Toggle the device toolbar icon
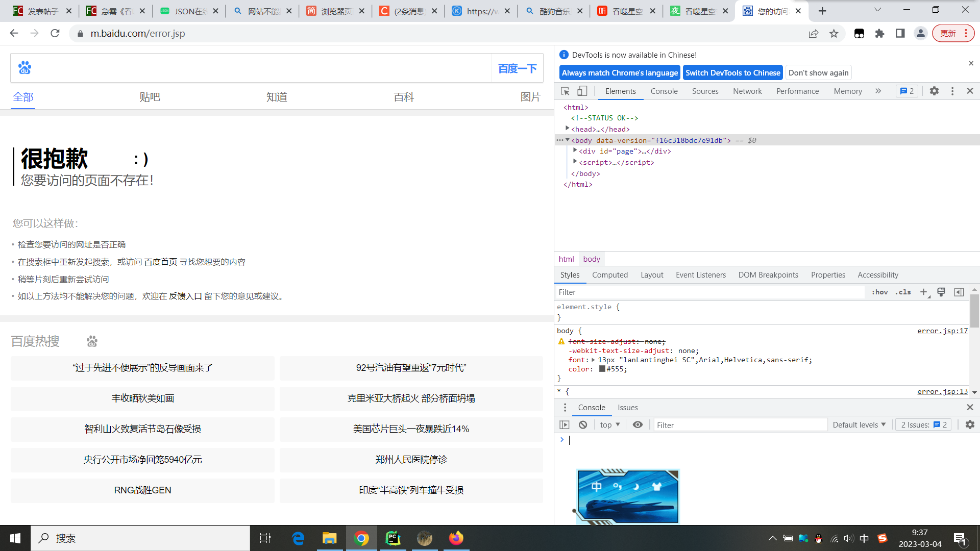Image resolution: width=980 pixels, height=551 pixels. (x=582, y=91)
